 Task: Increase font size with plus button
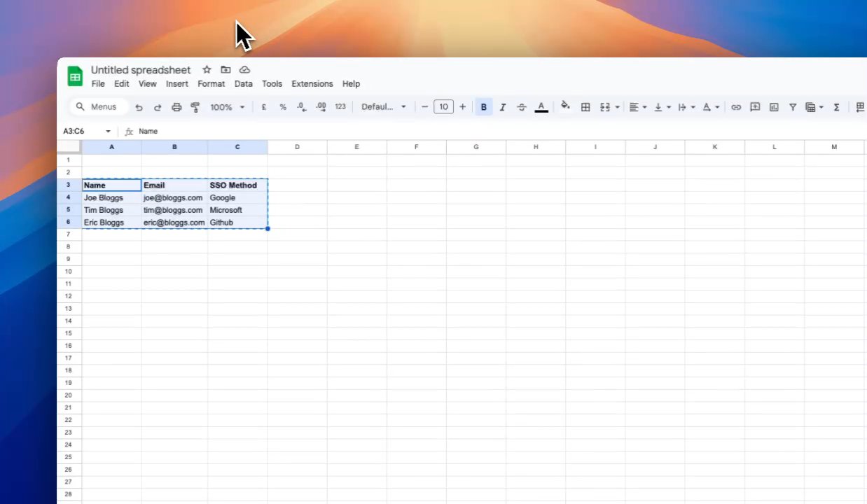[x=462, y=107]
